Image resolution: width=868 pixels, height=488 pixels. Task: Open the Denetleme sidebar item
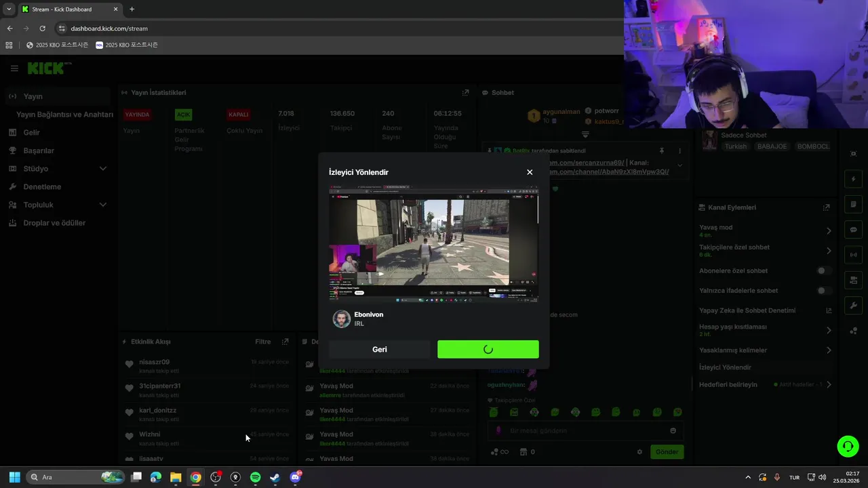pos(42,187)
